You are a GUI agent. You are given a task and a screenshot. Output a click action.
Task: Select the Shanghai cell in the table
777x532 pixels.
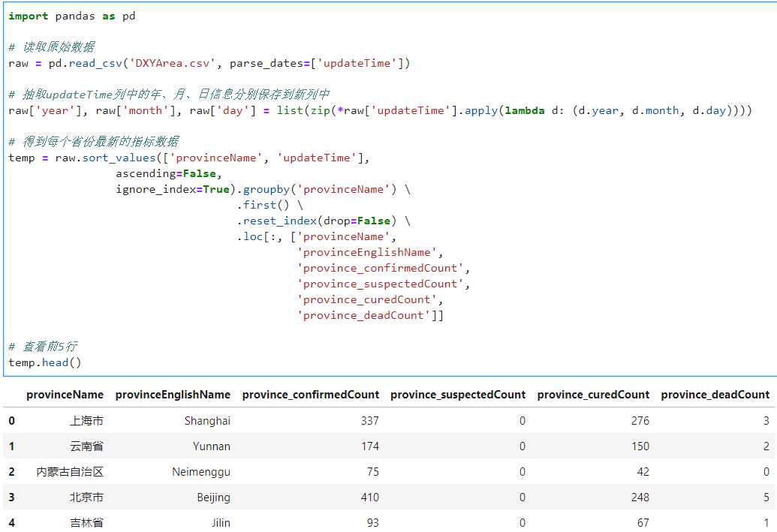pos(207,421)
